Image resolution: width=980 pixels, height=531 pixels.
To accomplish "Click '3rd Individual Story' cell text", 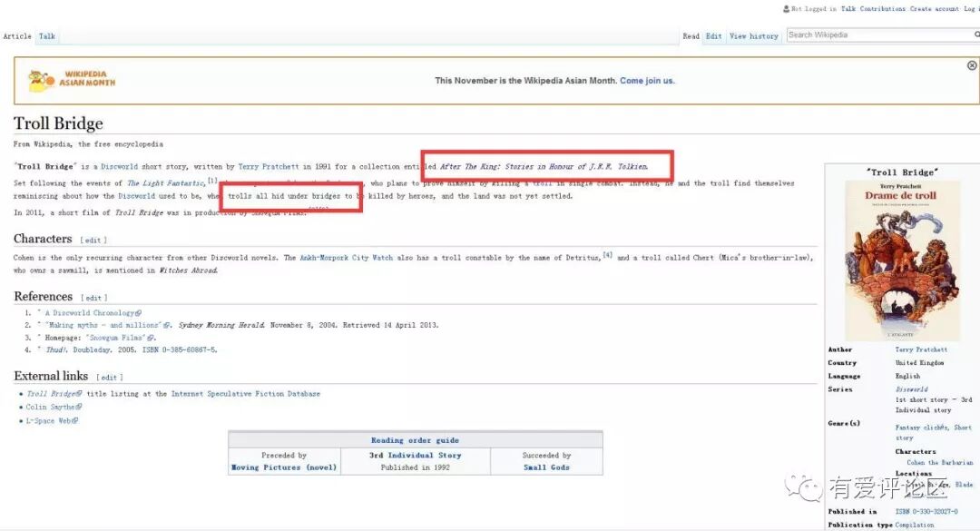I will [x=415, y=456].
